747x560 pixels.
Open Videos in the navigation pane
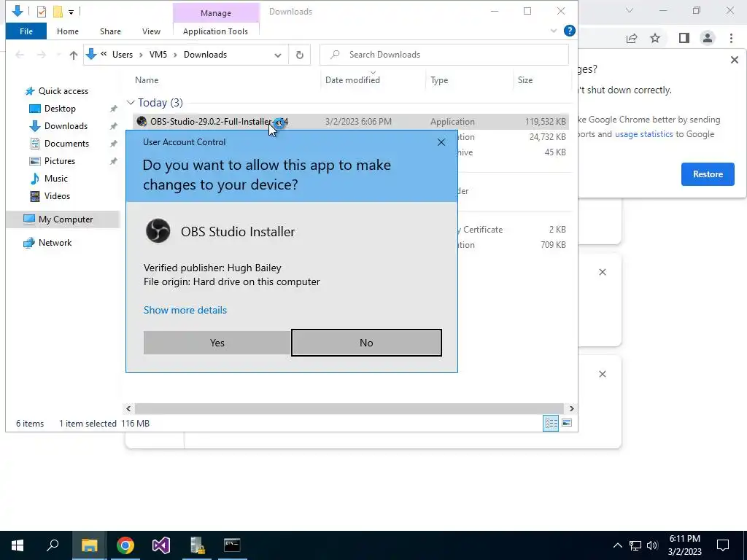(57, 195)
